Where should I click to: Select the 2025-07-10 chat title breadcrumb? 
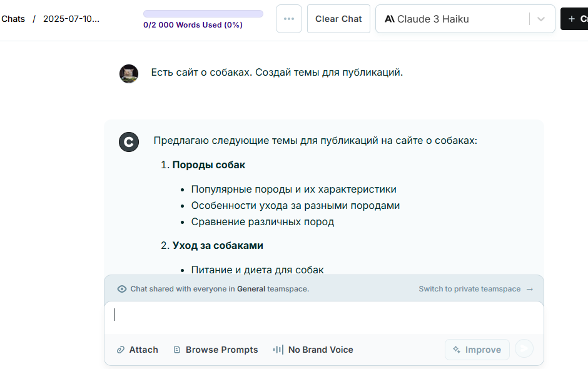[x=71, y=19]
